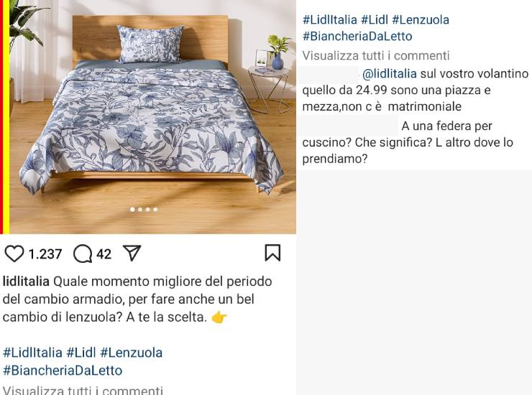Image resolution: width=532 pixels, height=395 pixels.
Task: Click #BiancheriaDaLetto hashtag in left caption
Action: [63, 371]
